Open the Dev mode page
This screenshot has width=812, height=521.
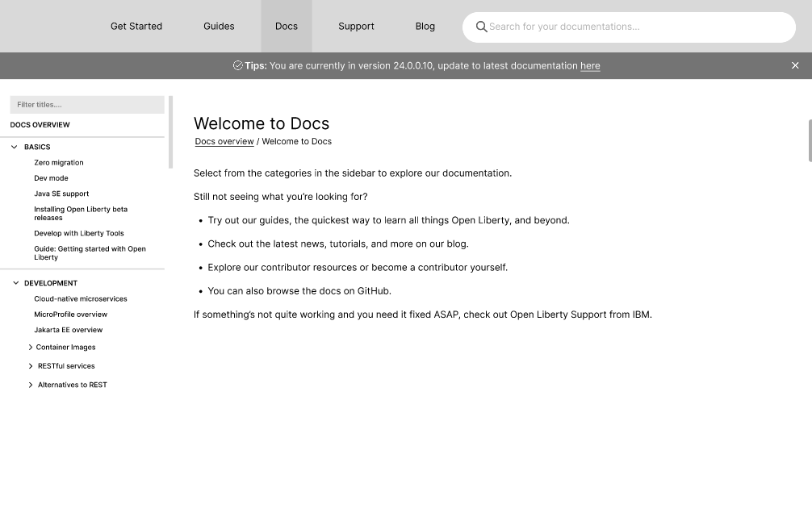click(x=51, y=178)
